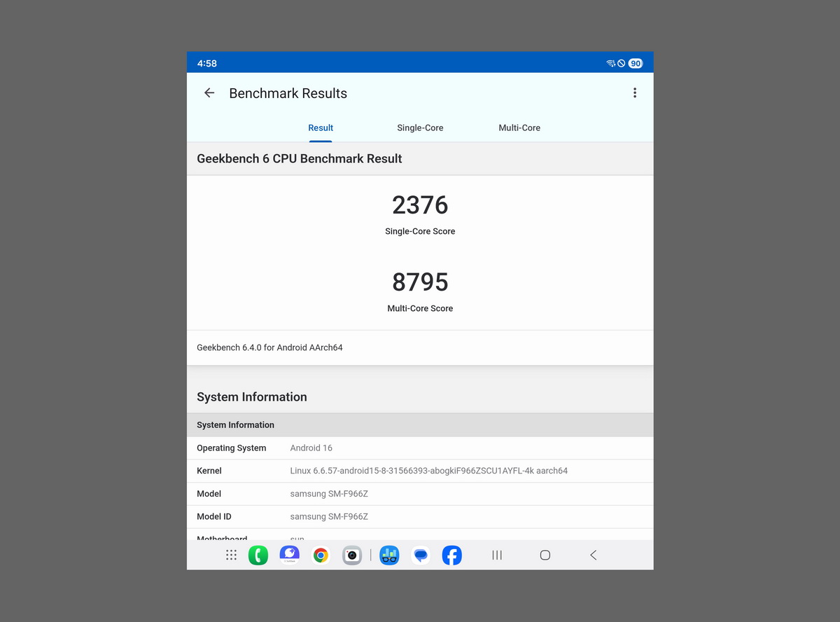
Task: Tap the Geekbench 6 CPU Benchmark Result heading
Action: [300, 158]
